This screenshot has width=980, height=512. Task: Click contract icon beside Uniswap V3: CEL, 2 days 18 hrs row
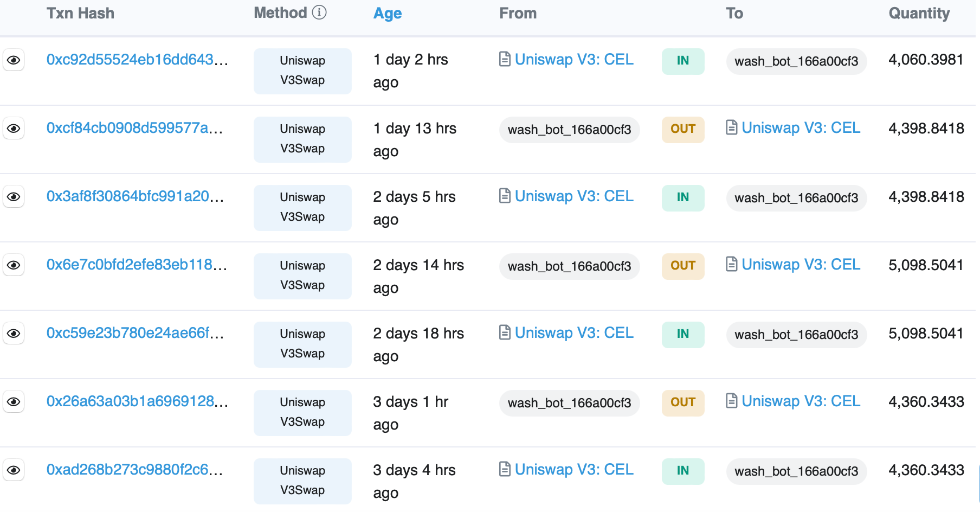tap(505, 332)
